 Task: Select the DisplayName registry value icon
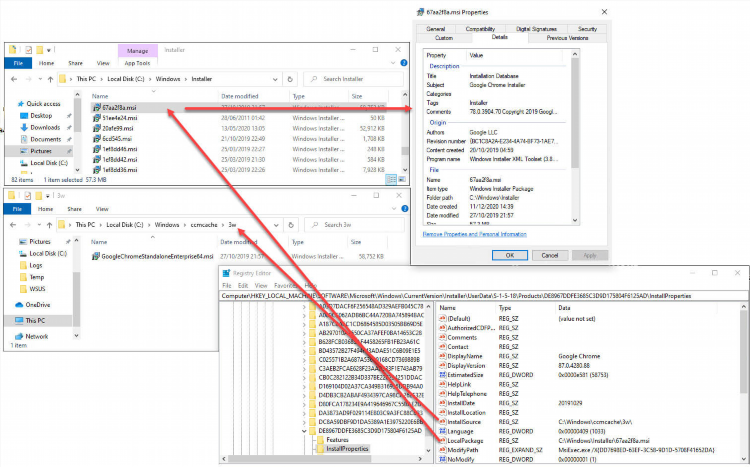[x=442, y=356]
